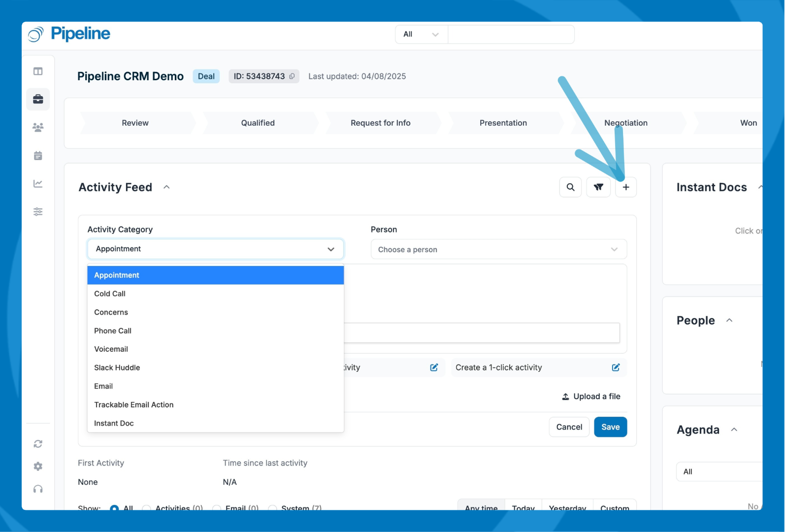Screen dimensions: 785x532
Task: Open the support headset sidebar icon
Action: [38, 489]
